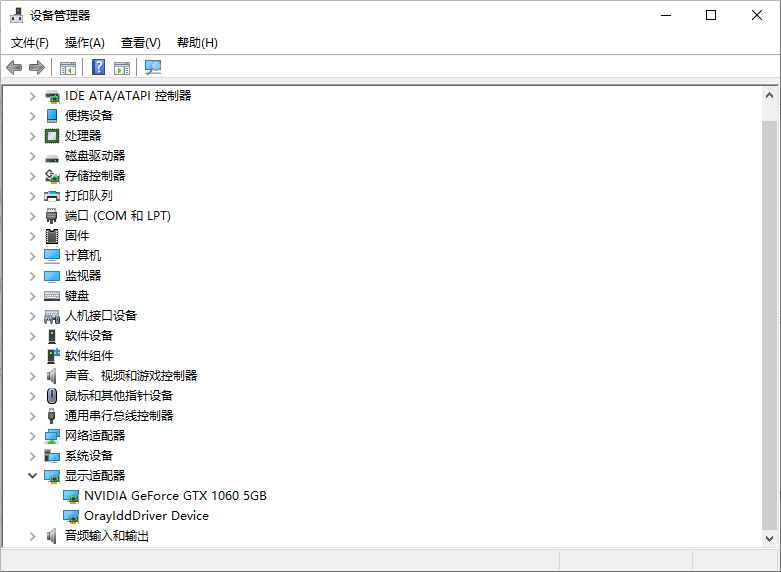This screenshot has width=781, height=572.
Task: Expand the 处理器 node
Action: click(x=32, y=136)
